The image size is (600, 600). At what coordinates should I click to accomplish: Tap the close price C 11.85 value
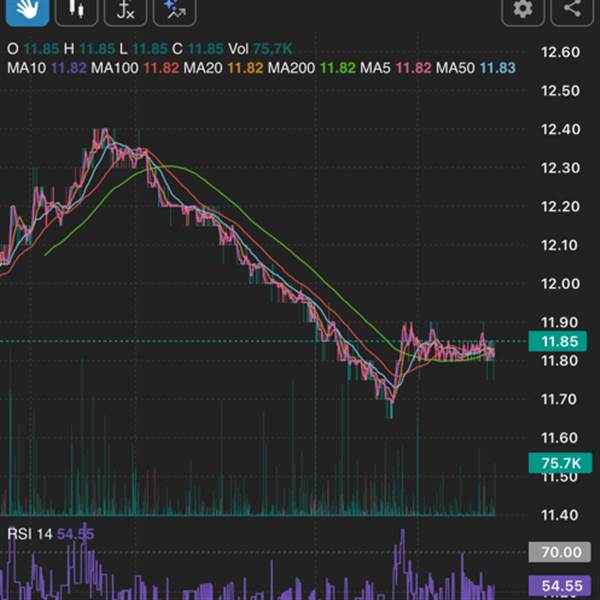click(198, 49)
